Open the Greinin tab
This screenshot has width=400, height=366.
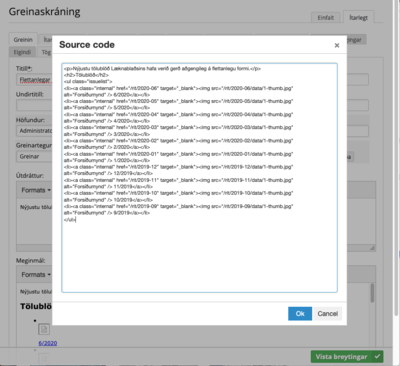(x=23, y=40)
